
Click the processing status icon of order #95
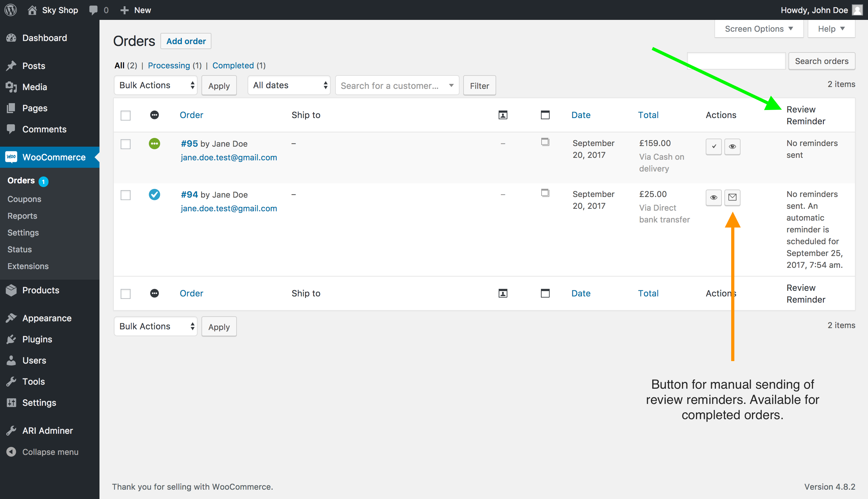click(155, 144)
